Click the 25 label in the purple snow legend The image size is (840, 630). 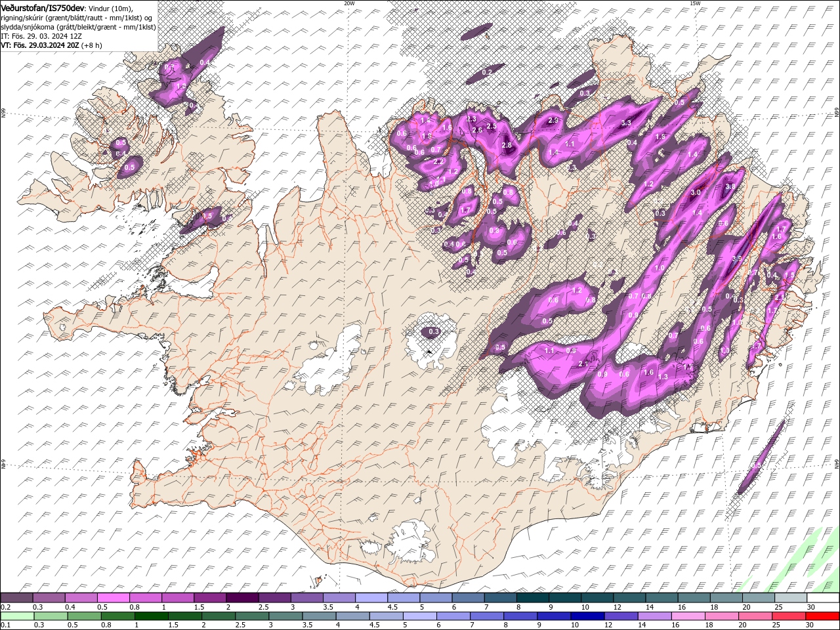pyautogui.click(x=779, y=607)
